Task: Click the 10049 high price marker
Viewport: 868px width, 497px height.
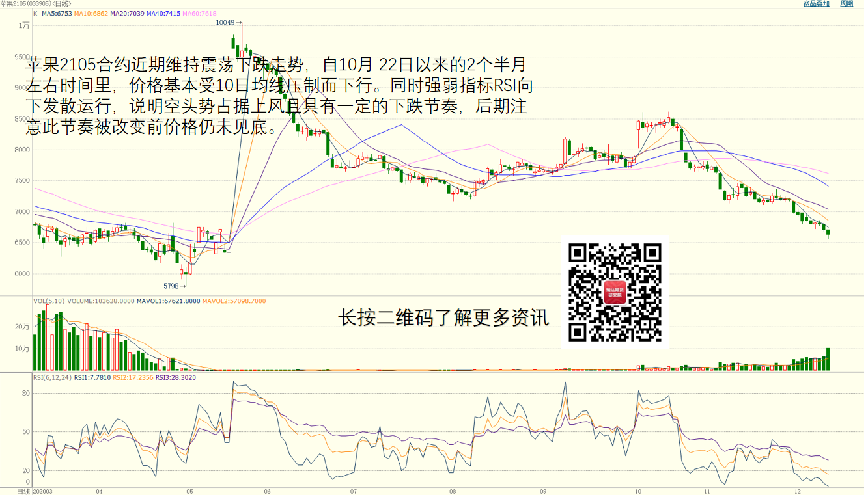Action: 225,23
